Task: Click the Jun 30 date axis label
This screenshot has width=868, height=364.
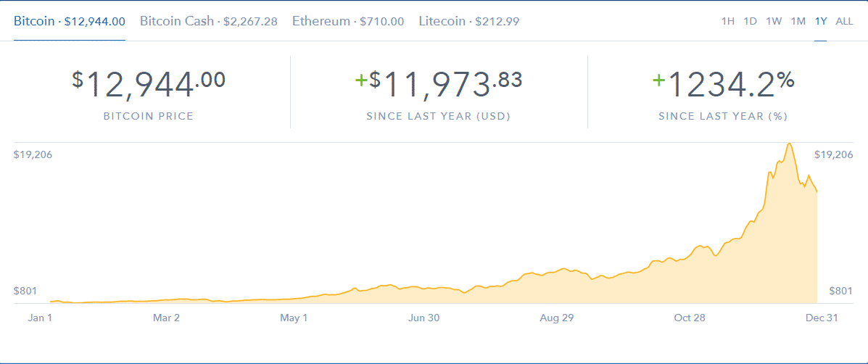Action: [423, 318]
